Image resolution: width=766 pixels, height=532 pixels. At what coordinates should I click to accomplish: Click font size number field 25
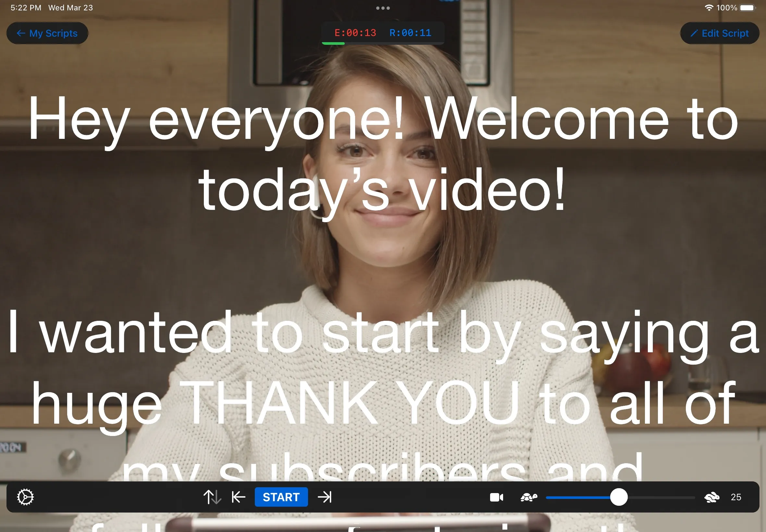[x=736, y=497]
